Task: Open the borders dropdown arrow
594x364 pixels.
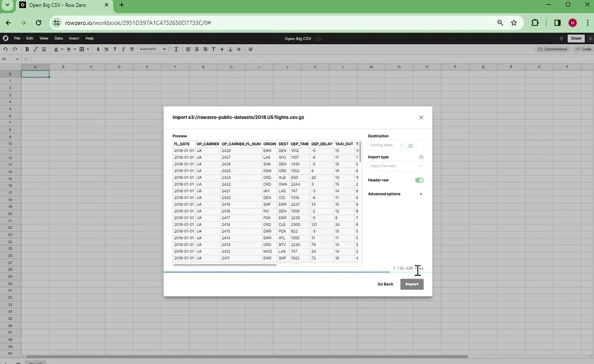Action: pyautogui.click(x=88, y=49)
